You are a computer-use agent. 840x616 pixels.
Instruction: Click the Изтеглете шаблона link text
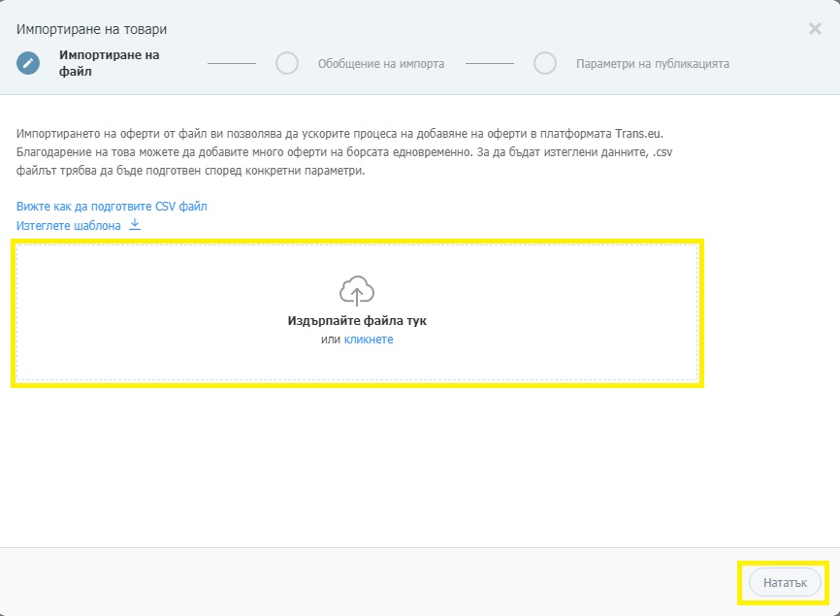click(69, 225)
